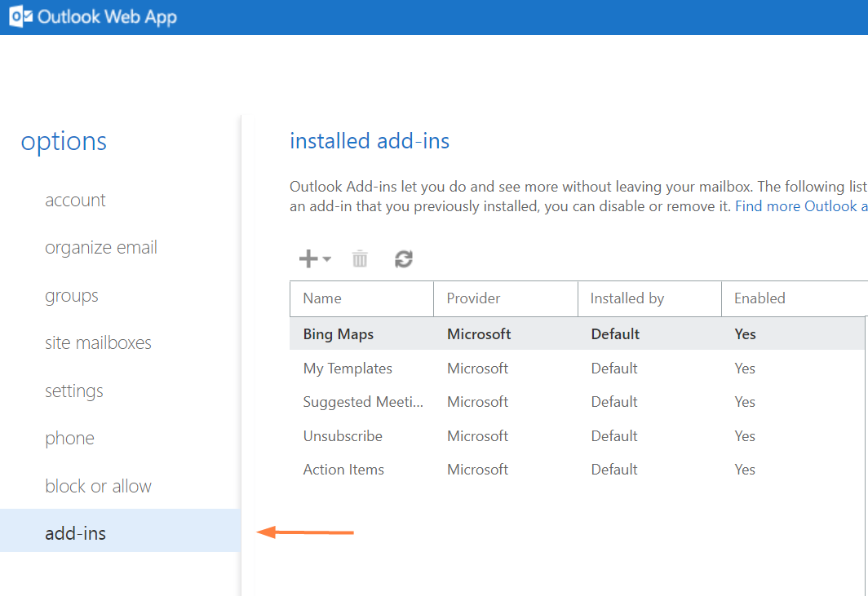The width and height of the screenshot is (868, 596).
Task: Select site mailboxes in options
Action: 98,343
